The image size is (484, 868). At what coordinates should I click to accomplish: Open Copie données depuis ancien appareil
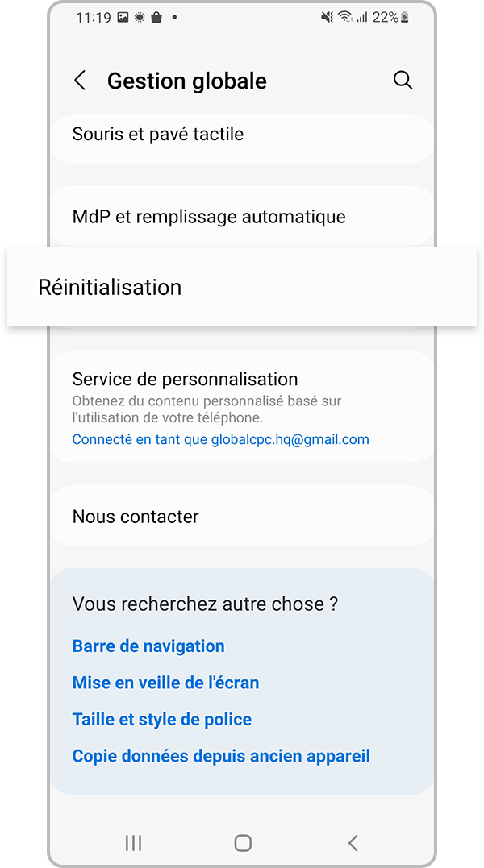[x=221, y=756]
